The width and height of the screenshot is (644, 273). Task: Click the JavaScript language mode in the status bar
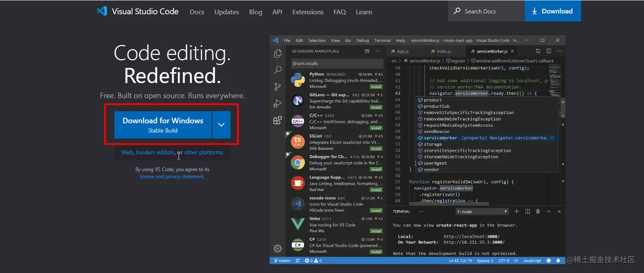pos(532,261)
